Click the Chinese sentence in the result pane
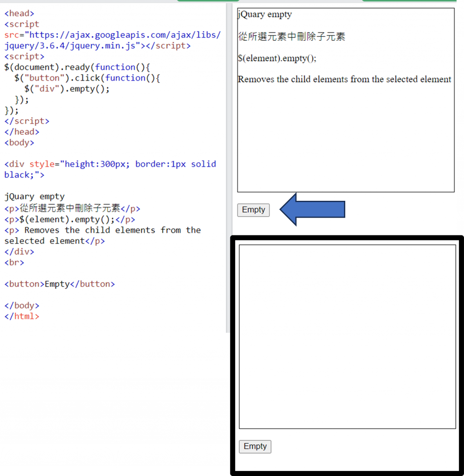Screen dimensions: 464x476 click(x=292, y=37)
